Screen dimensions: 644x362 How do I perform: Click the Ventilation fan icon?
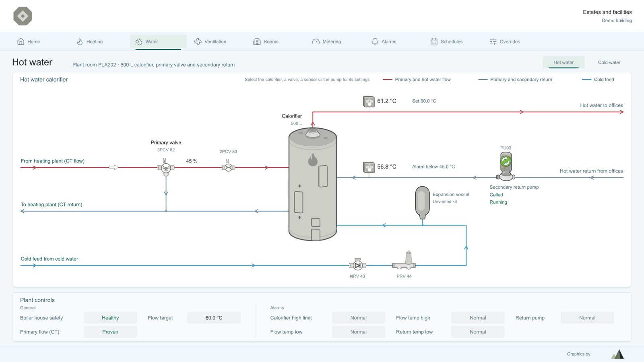pos(198,41)
